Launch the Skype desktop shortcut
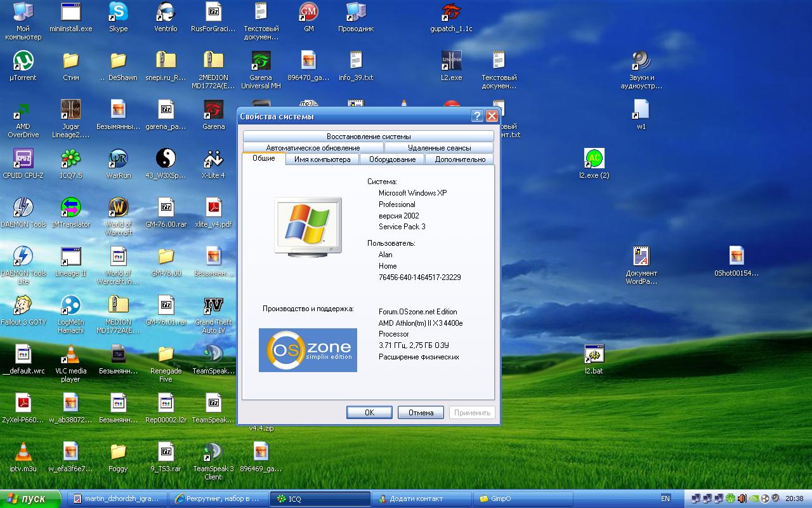Image resolution: width=812 pixels, height=508 pixels. pyautogui.click(x=118, y=18)
